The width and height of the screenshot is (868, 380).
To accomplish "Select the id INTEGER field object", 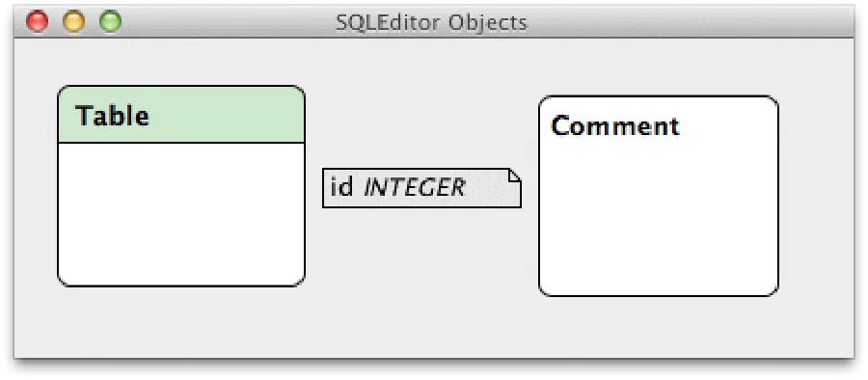I will 421,188.
